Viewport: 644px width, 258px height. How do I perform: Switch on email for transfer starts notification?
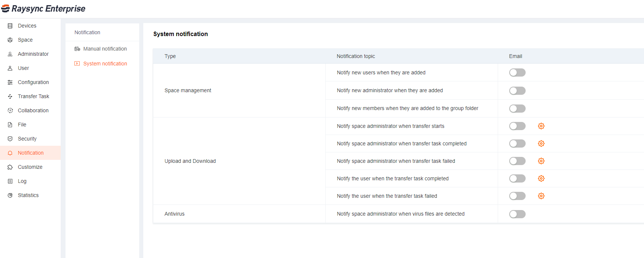click(x=517, y=126)
